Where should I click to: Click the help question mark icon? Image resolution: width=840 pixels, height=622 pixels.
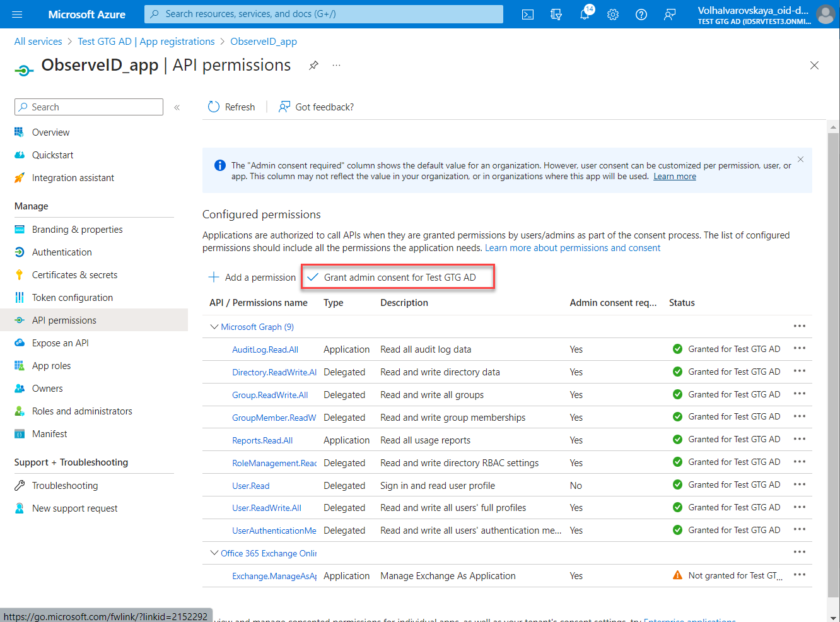(x=641, y=15)
